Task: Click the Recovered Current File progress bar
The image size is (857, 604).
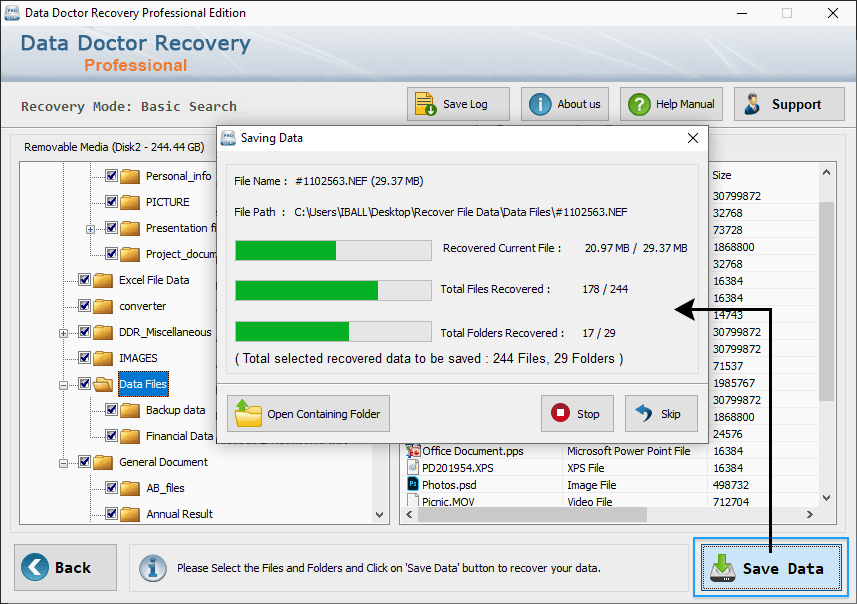Action: (x=333, y=250)
